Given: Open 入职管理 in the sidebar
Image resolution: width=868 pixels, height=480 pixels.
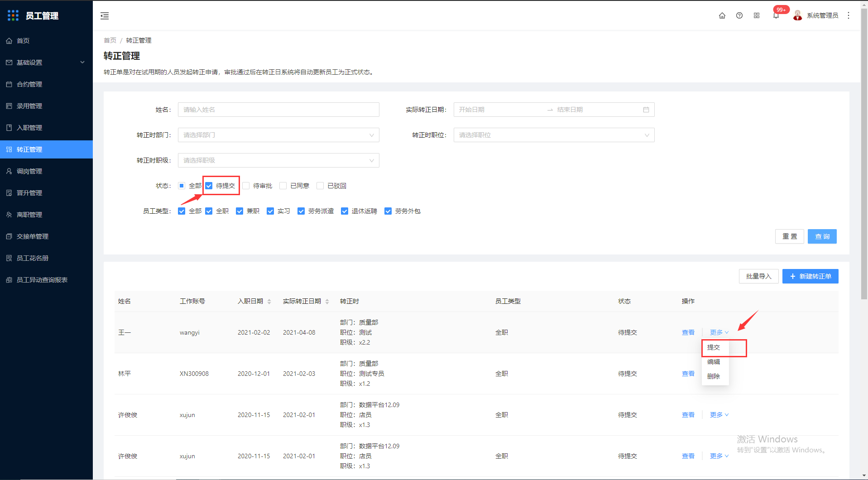Looking at the screenshot, I should [46, 128].
